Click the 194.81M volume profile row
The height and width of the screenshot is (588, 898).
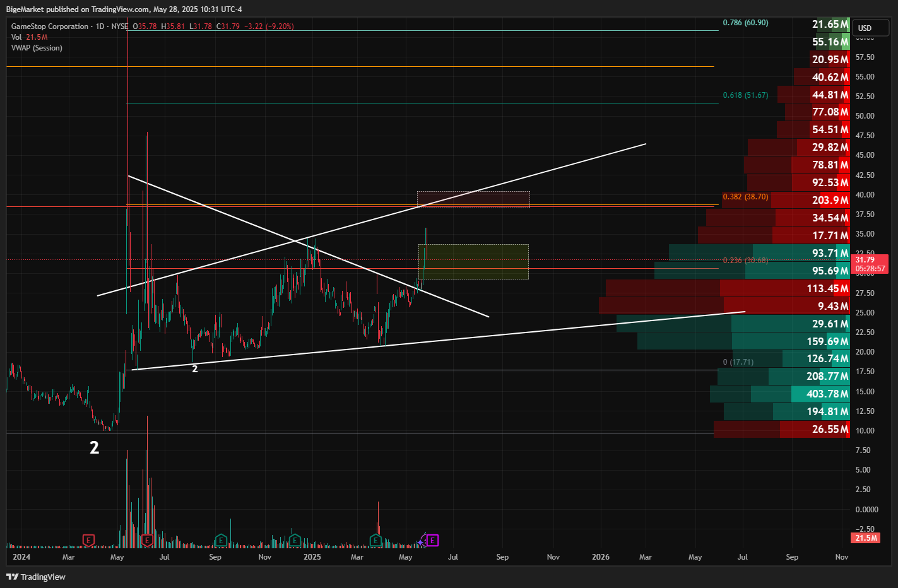tap(787, 411)
